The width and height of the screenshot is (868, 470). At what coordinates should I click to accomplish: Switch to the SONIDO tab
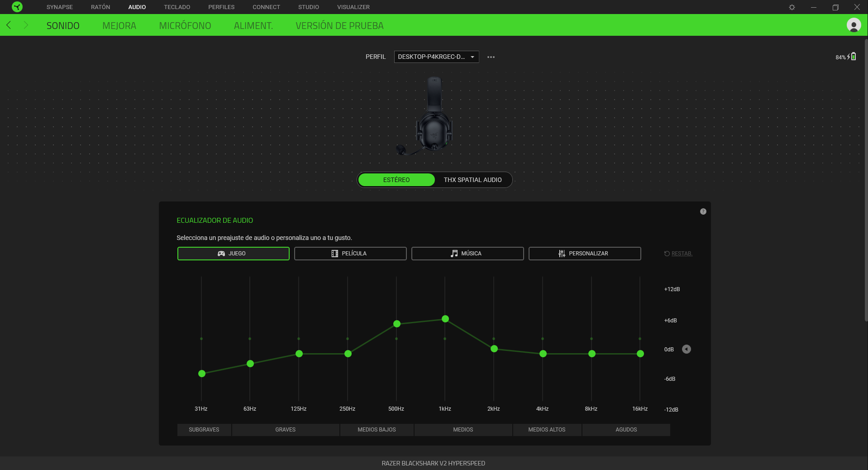[63, 26]
